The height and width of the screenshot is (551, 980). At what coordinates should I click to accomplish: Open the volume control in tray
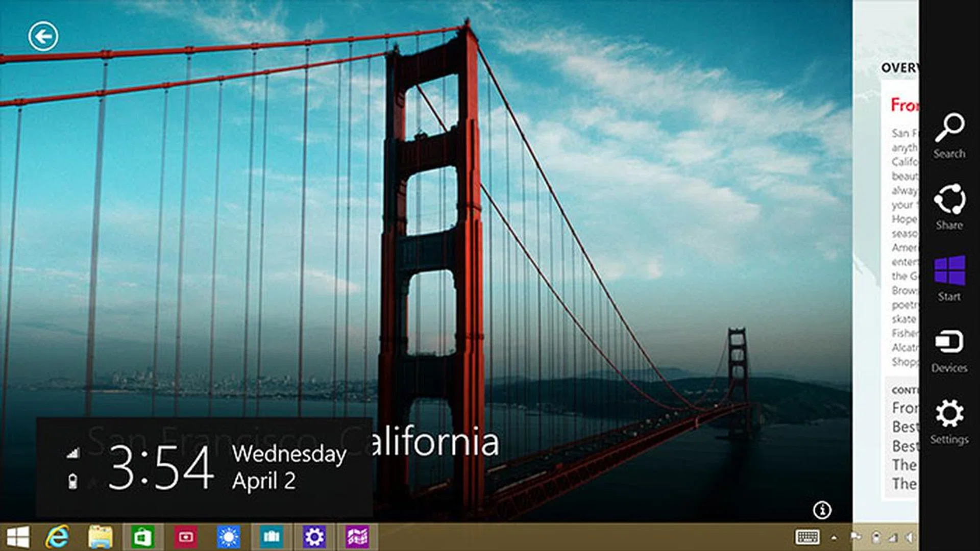[910, 537]
